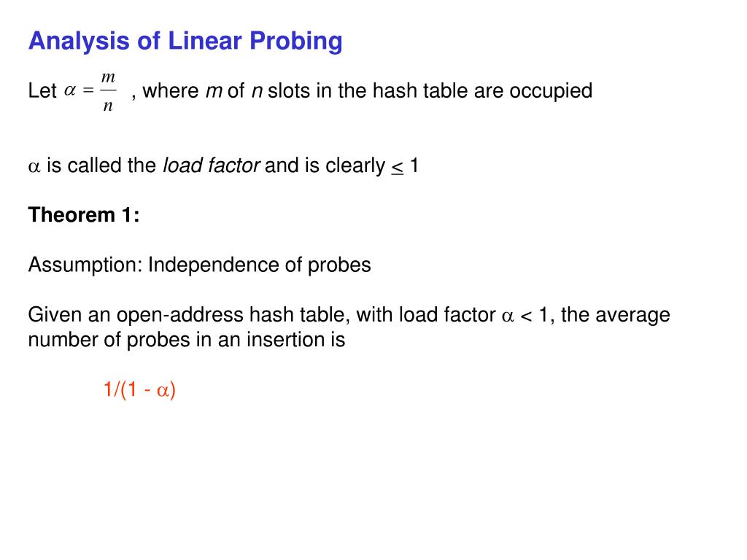Click the bold Theorem 1: heading

[84, 215]
